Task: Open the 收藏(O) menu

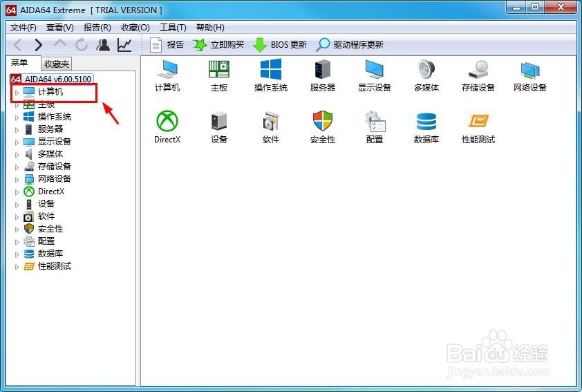Action: click(135, 28)
